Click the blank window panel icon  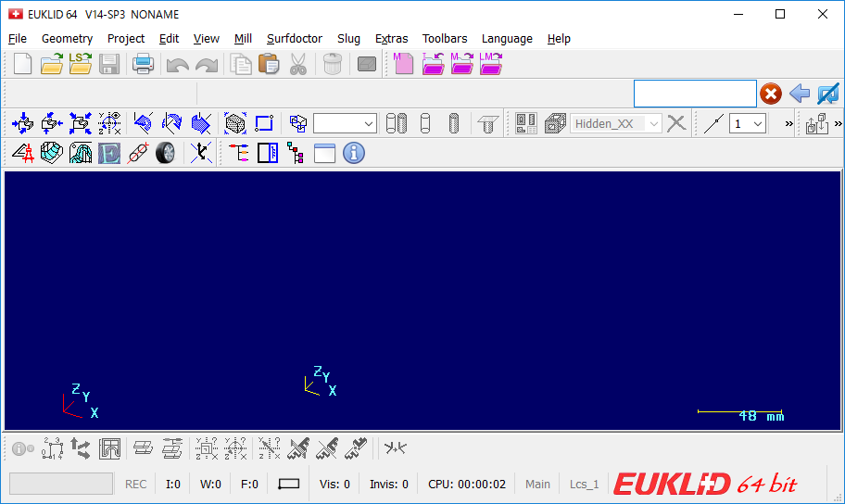324,153
